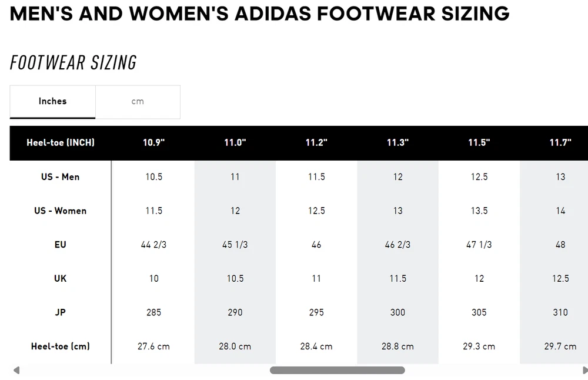Click the left scroll arrow below the table
The height and width of the screenshot is (380, 588).
(x=16, y=371)
